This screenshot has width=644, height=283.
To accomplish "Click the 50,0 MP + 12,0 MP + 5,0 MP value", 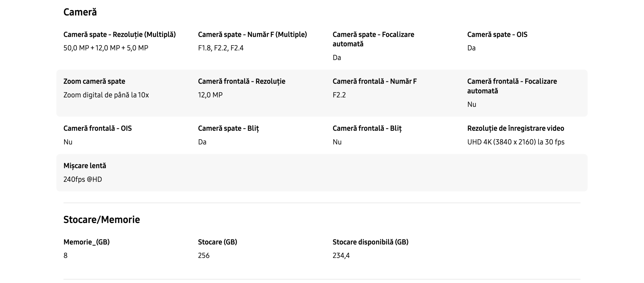I will (x=106, y=48).
